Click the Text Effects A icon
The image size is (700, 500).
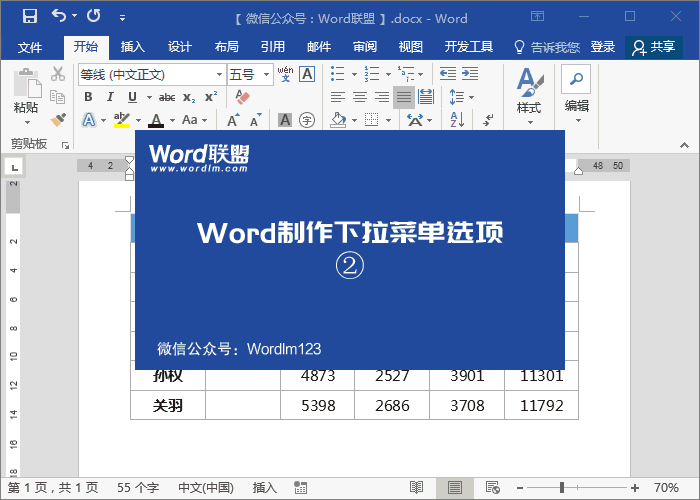(x=89, y=120)
